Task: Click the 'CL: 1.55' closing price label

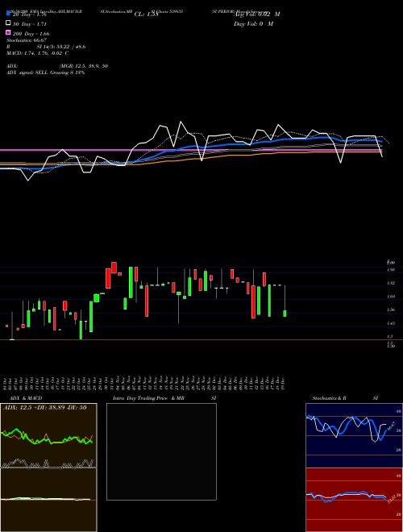Action: click(147, 15)
